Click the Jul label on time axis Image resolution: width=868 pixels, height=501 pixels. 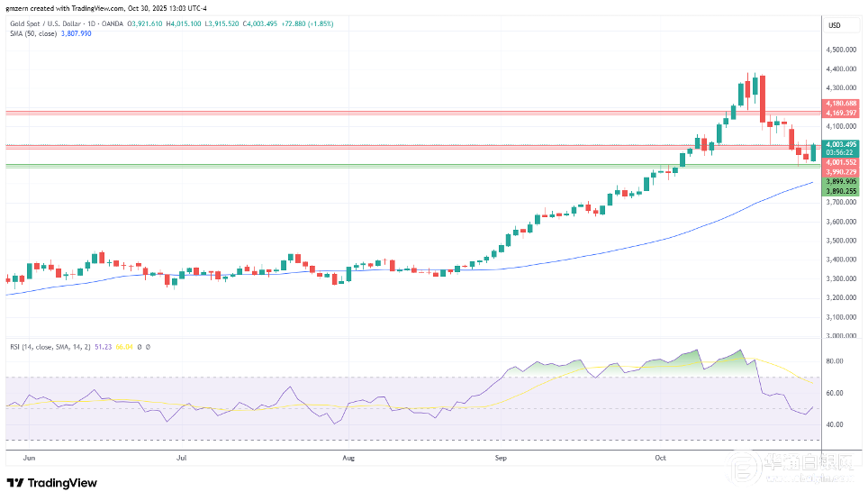tap(182, 458)
